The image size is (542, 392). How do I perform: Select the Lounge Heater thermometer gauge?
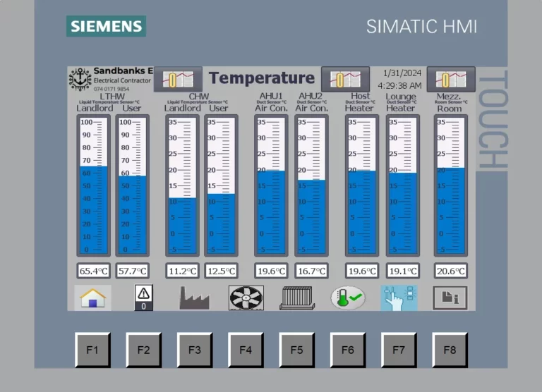click(x=403, y=186)
